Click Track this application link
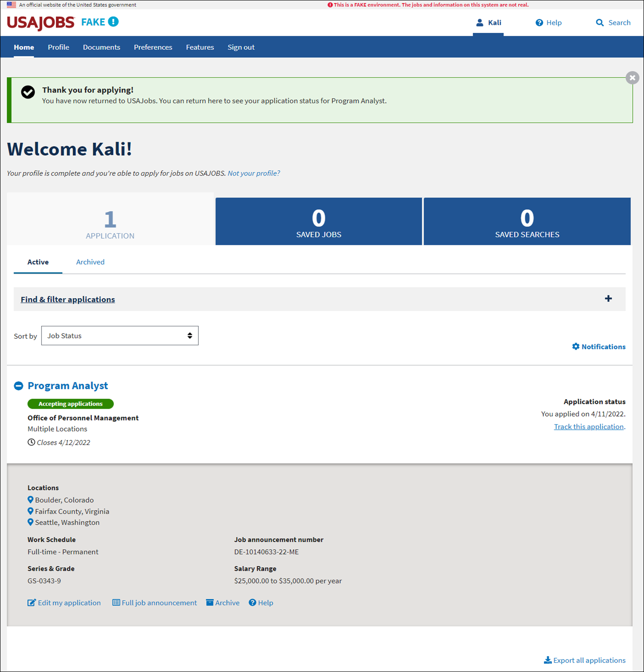This screenshot has height=672, width=644. click(589, 427)
